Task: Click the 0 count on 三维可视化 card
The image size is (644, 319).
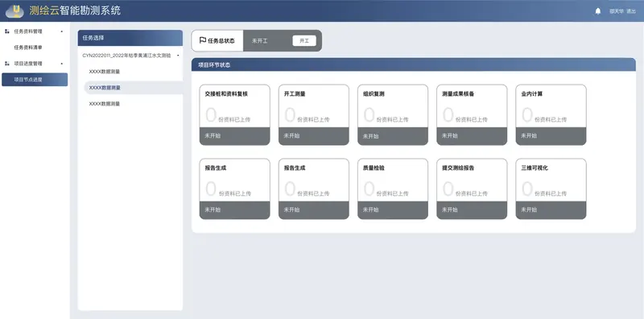Action: 527,189
